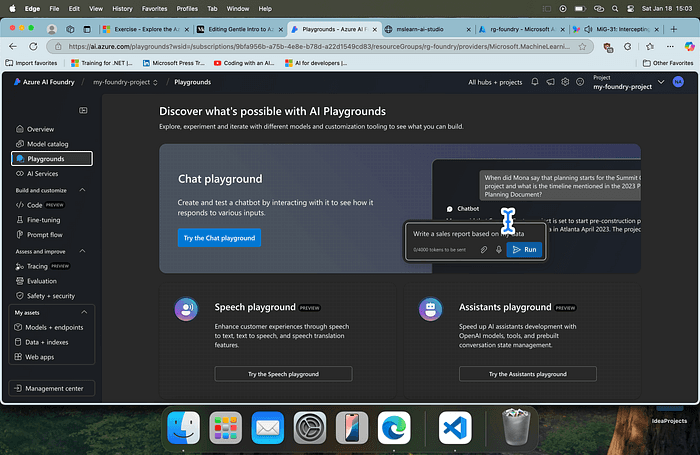Viewport: 700px width, 455px height.
Task: Open macOS Control Center icon
Action: (630, 8)
